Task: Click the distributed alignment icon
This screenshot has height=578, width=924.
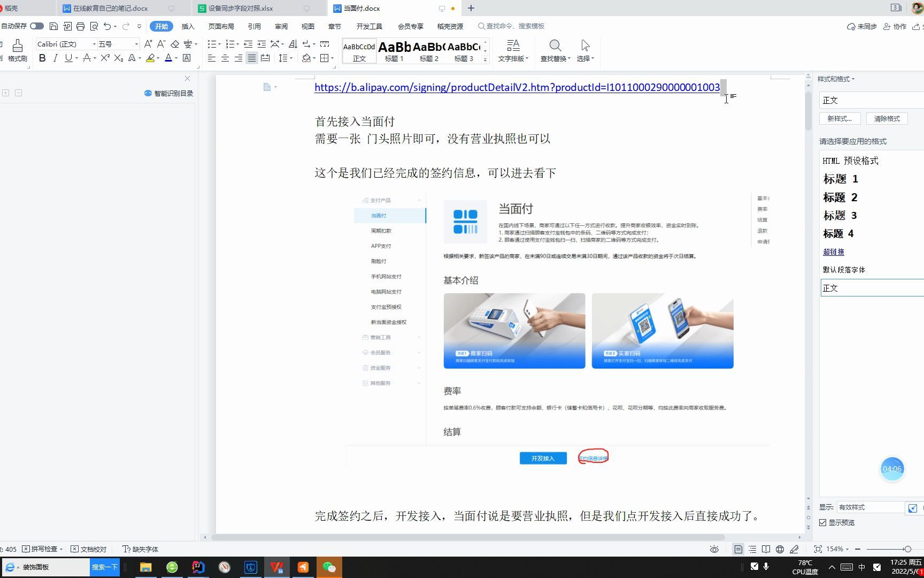Action: (265, 58)
